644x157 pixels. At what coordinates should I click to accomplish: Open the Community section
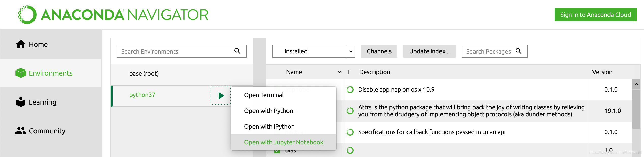(51, 131)
